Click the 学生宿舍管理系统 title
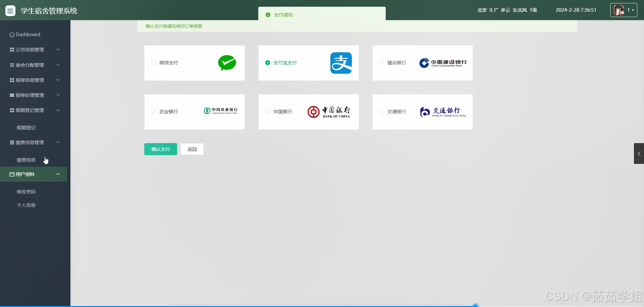The image size is (644, 307). point(49,11)
